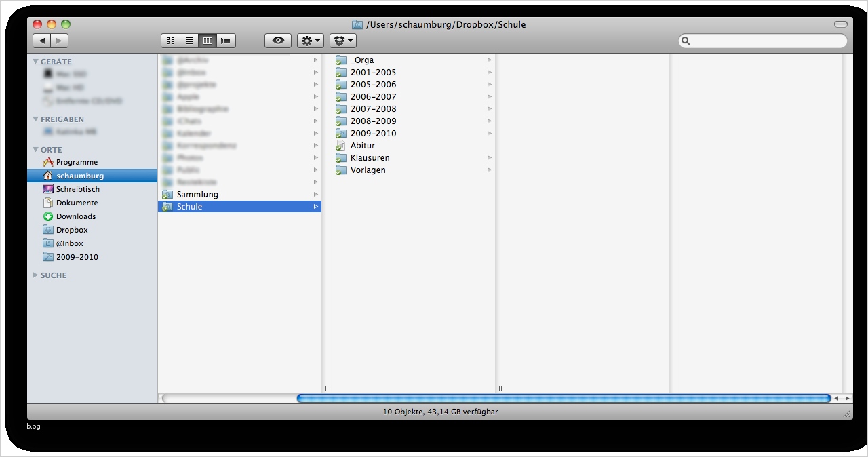
Task: Click the Schule folder icon
Action: point(167,207)
